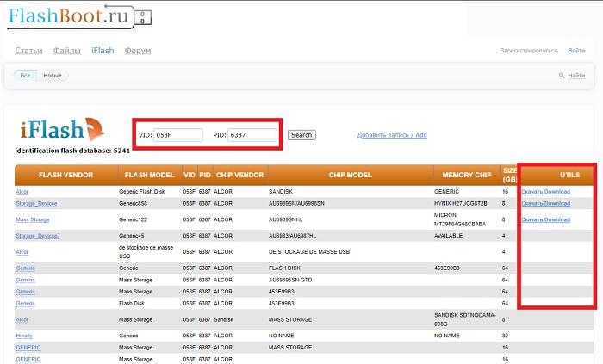603x364 pixels.
Task: Open the Добавить запись / Add link
Action: [392, 135]
